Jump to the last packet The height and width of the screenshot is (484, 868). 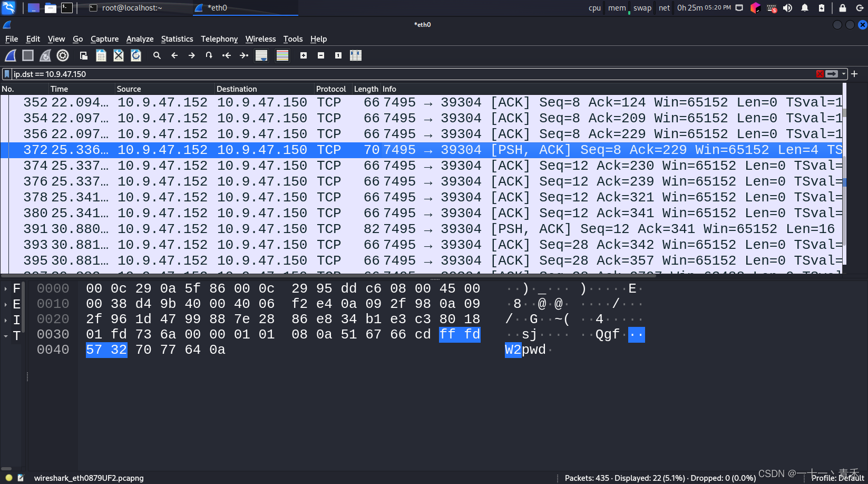[244, 55]
